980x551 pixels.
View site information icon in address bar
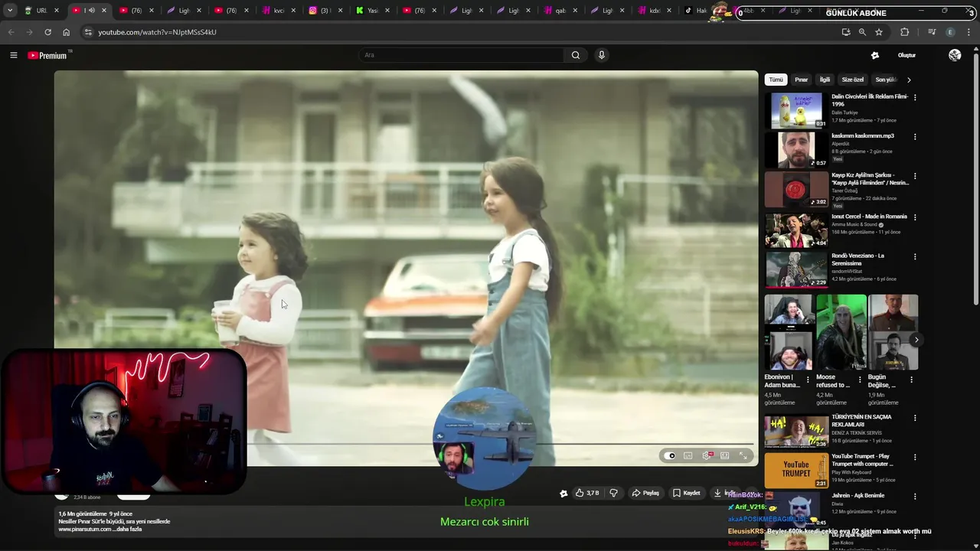(x=88, y=32)
